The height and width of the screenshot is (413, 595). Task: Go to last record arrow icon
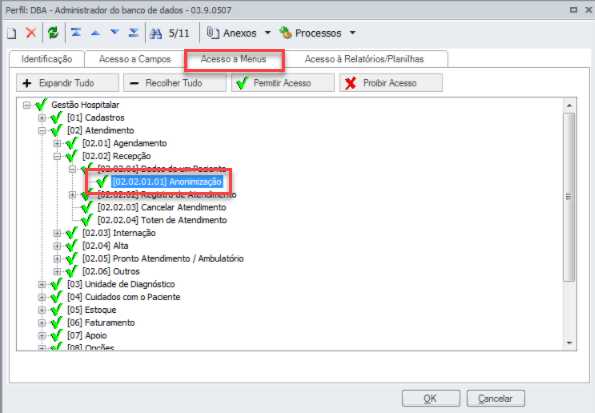click(134, 33)
